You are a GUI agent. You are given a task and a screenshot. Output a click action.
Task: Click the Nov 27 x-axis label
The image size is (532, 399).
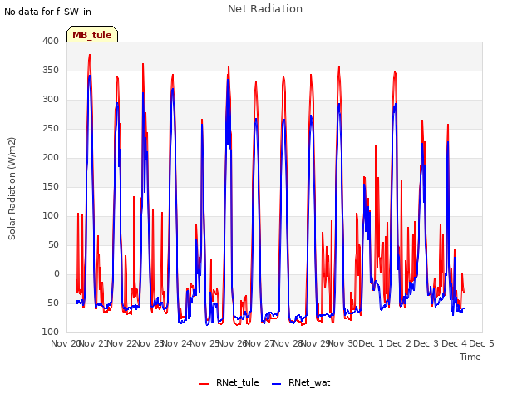[260, 343]
